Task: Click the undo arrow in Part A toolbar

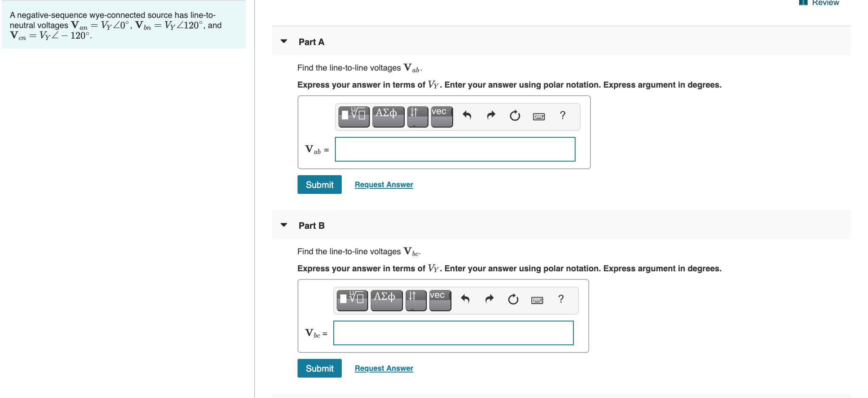Action: tap(467, 115)
